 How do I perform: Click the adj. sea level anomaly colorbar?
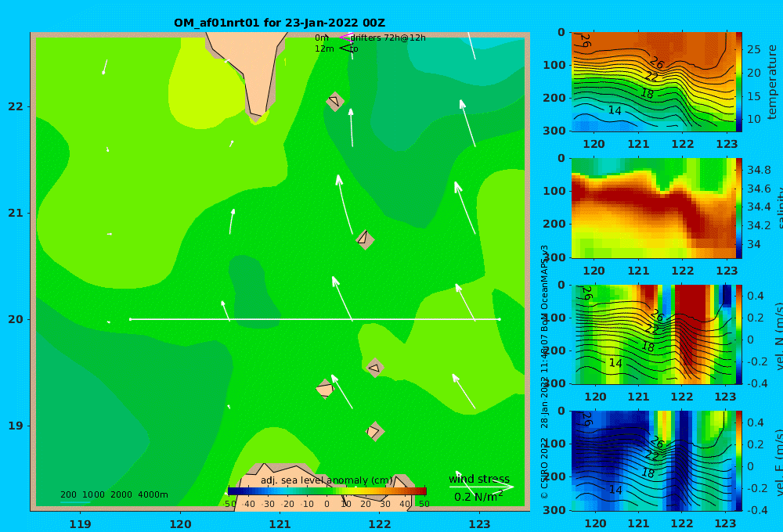(327, 491)
